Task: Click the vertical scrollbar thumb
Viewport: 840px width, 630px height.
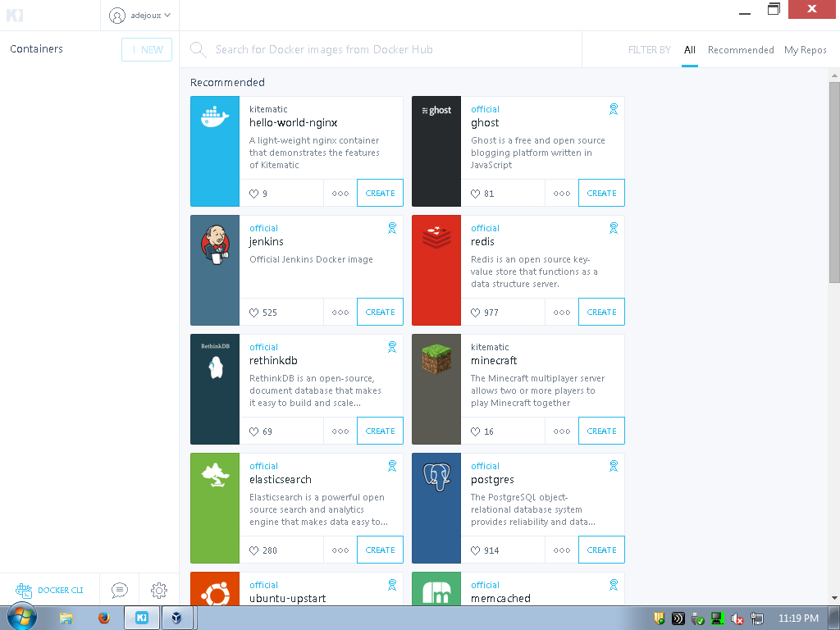Action: click(834, 182)
